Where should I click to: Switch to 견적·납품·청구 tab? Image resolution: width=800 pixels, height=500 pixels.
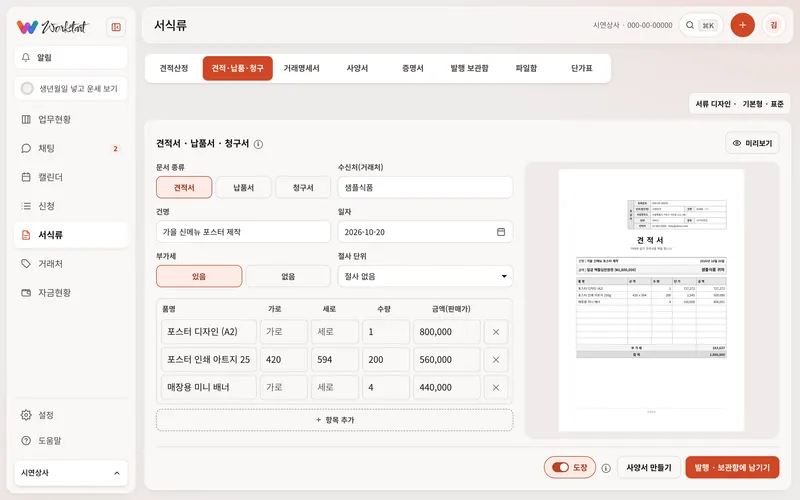238,68
